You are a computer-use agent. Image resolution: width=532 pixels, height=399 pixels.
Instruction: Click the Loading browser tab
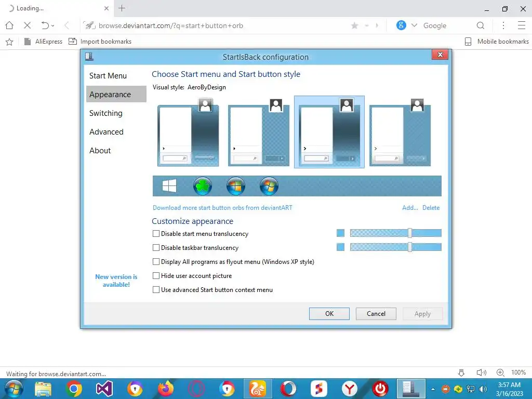[x=56, y=8]
